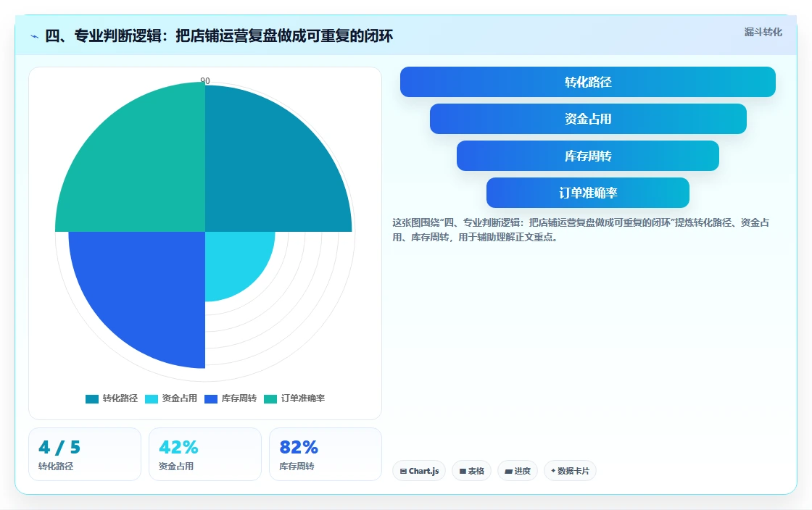This screenshot has height=510, width=812.
Task: Click the 转化路径 funnel bar
Action: (x=588, y=82)
